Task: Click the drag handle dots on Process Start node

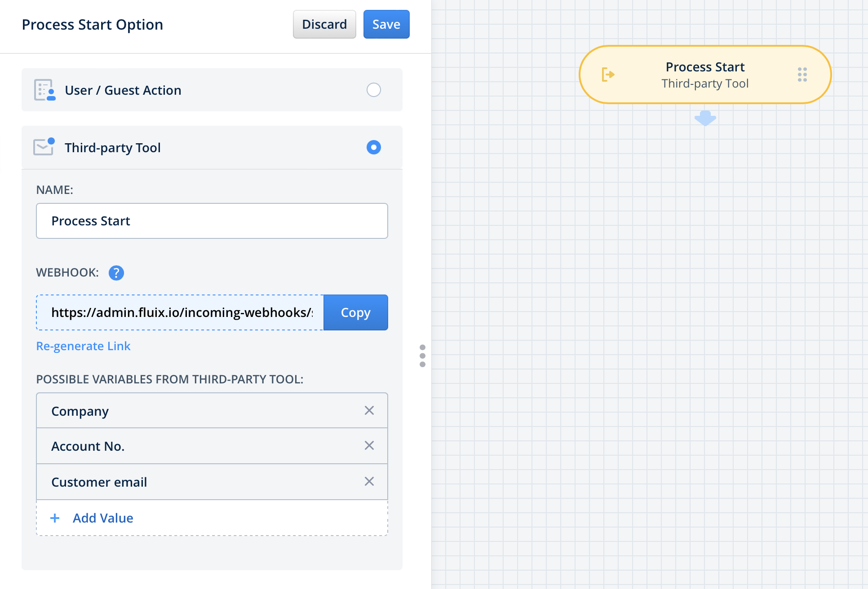Action: (x=802, y=75)
